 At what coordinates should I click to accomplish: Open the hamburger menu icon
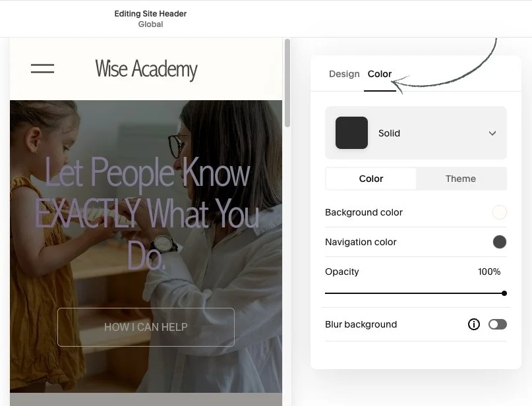pyautogui.click(x=42, y=68)
